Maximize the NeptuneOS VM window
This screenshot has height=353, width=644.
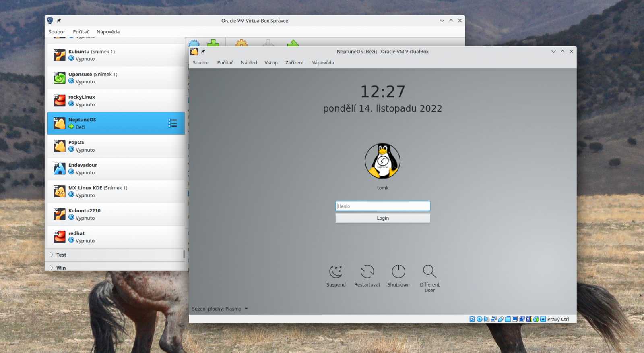(562, 52)
